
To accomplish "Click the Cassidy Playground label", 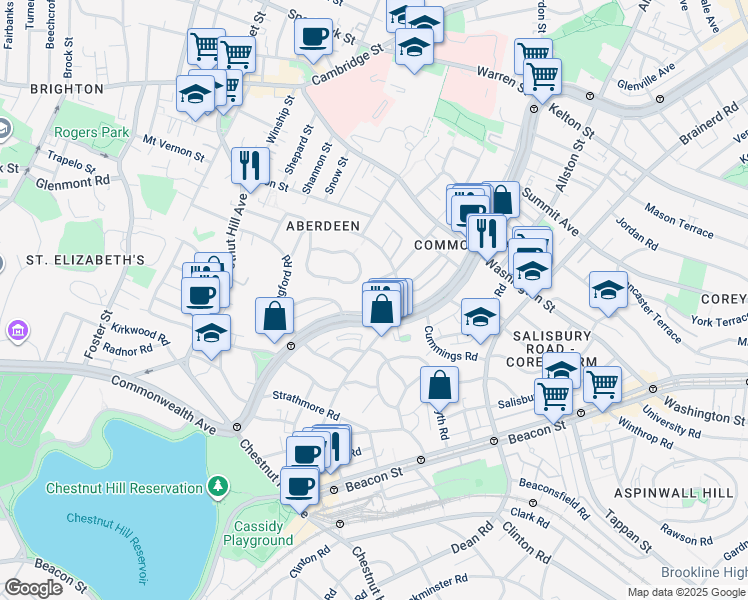I will [x=258, y=533].
